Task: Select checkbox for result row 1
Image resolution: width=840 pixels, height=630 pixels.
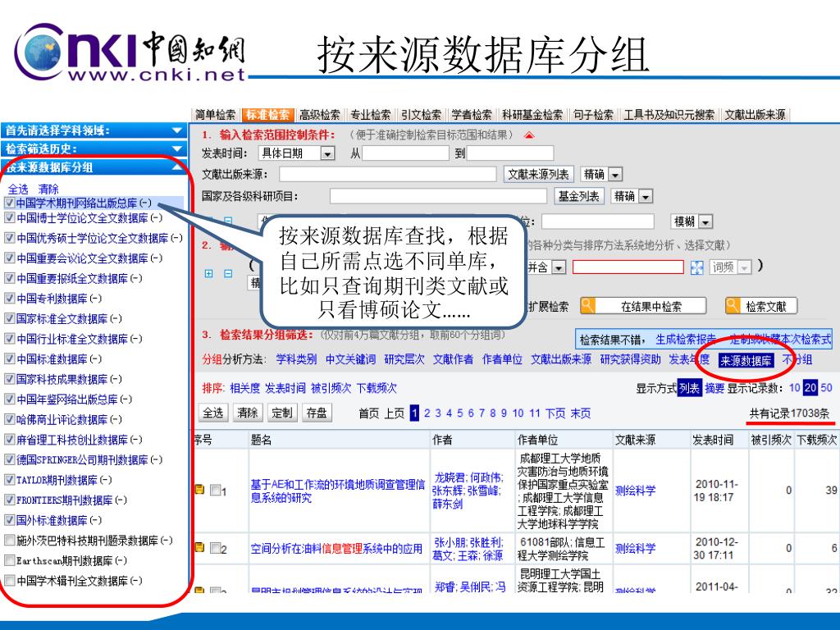Action: [x=216, y=490]
